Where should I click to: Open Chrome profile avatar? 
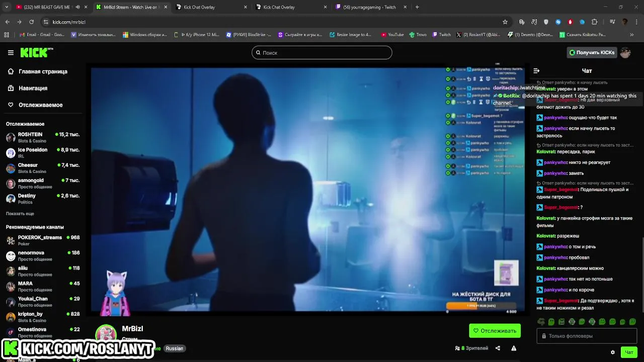pyautogui.click(x=625, y=22)
